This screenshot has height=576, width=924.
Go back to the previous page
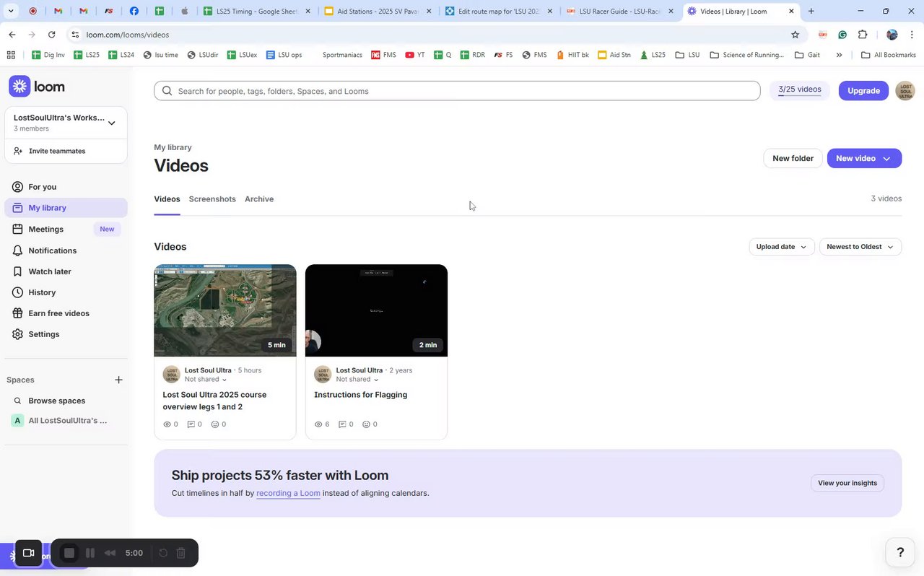[12, 35]
